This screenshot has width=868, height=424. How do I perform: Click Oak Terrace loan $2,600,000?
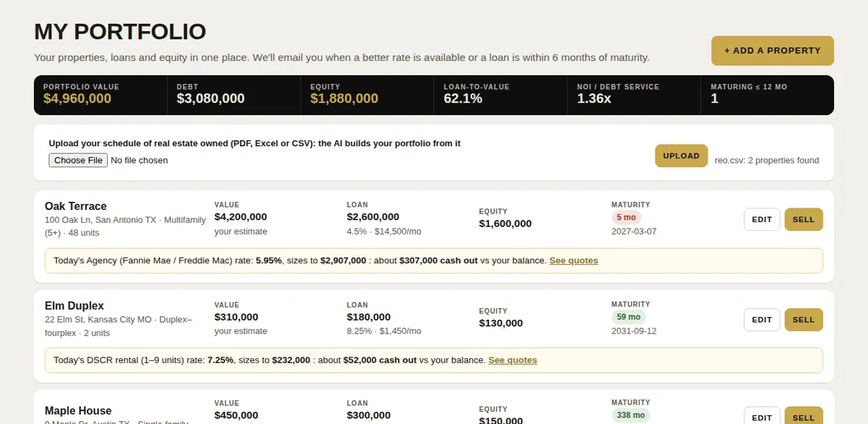click(x=373, y=217)
